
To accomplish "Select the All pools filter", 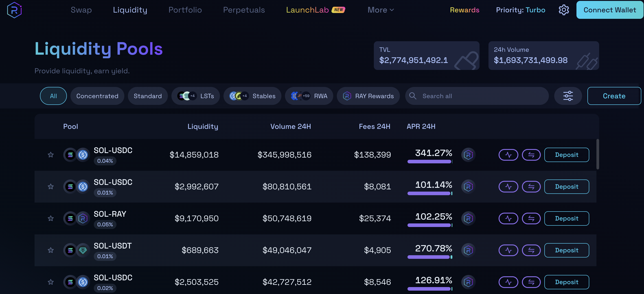I will (x=53, y=96).
